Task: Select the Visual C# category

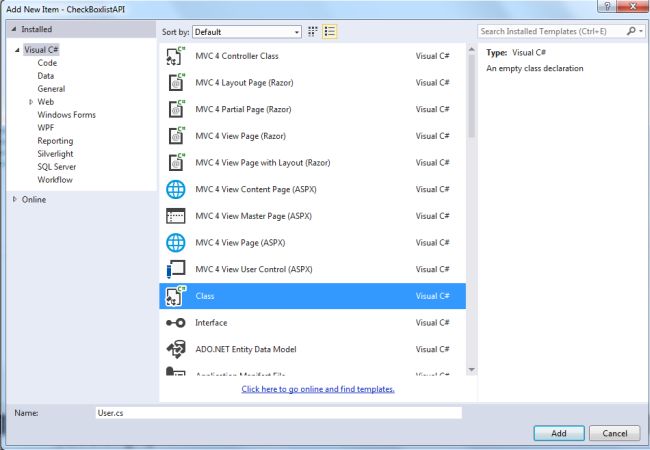Action: click(41, 50)
